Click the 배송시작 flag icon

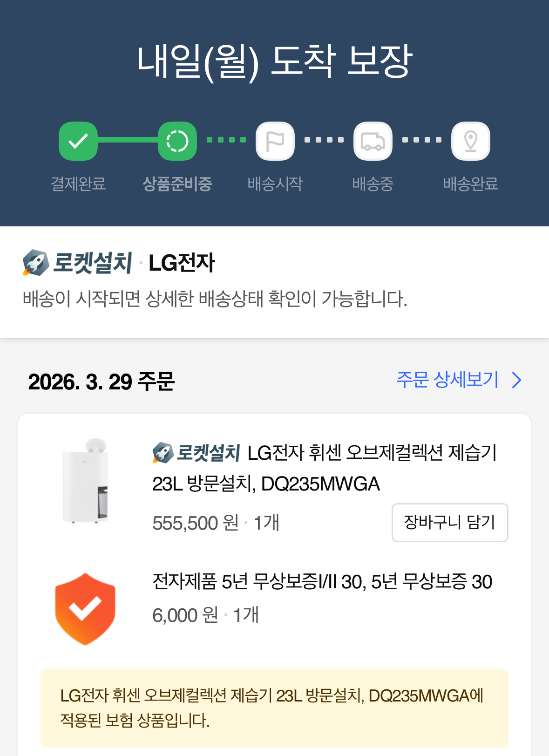click(275, 141)
